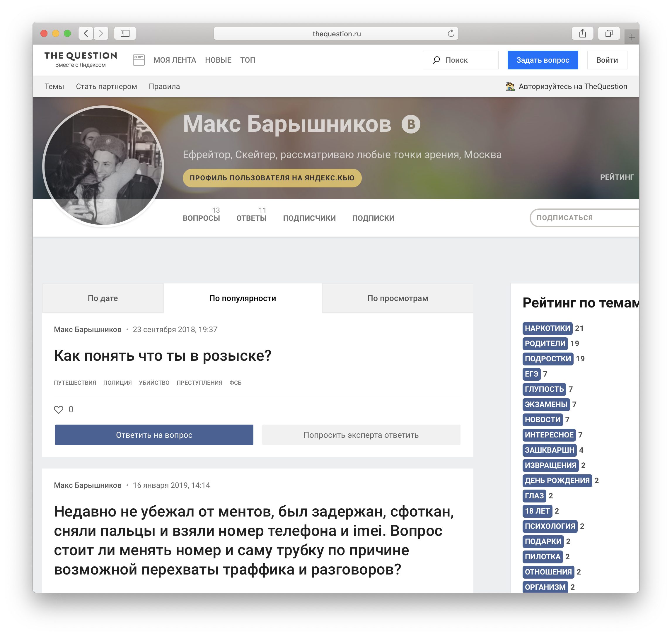
Task: Click the sidebar toggle icon in navbar
Action: pos(139,60)
